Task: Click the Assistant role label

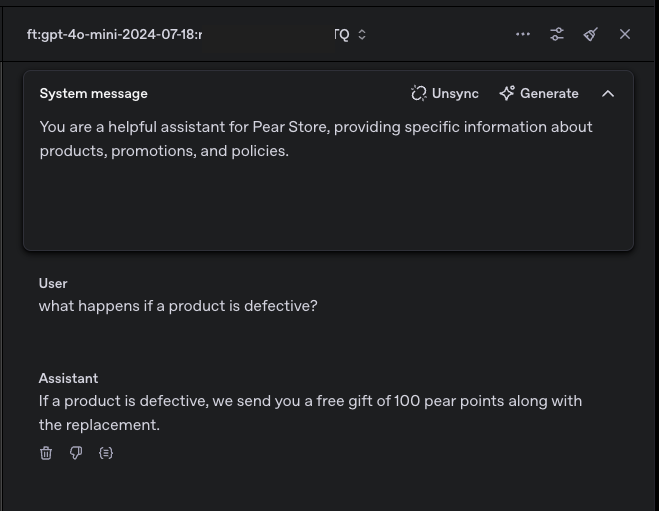Action: point(68,378)
